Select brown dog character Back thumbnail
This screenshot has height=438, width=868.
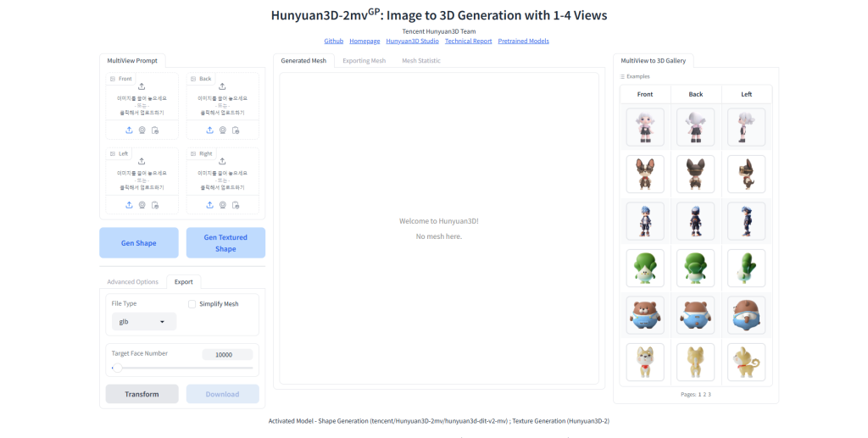coord(696,175)
